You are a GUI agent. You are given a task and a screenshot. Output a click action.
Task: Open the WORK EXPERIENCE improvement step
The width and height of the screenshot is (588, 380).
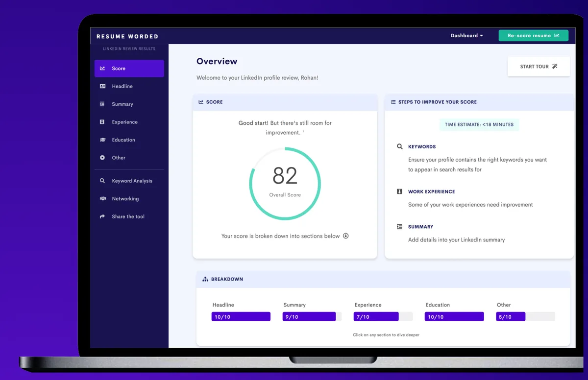tap(431, 191)
